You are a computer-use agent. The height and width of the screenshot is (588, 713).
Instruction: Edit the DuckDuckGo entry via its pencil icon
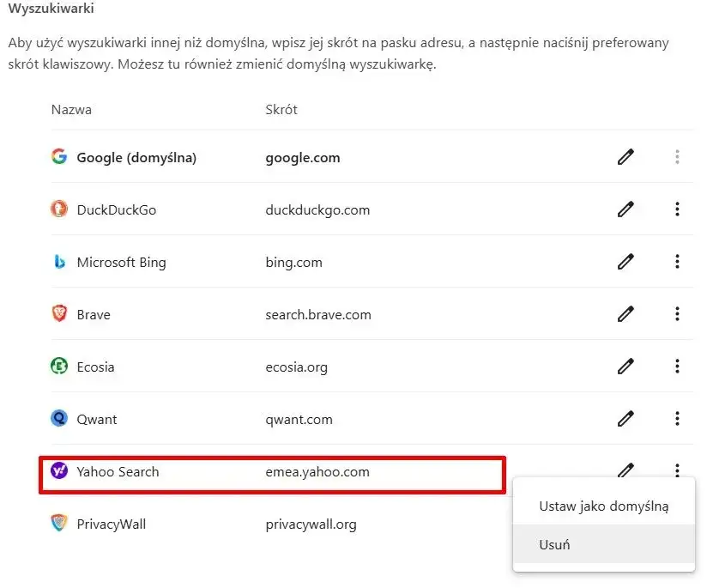(625, 209)
